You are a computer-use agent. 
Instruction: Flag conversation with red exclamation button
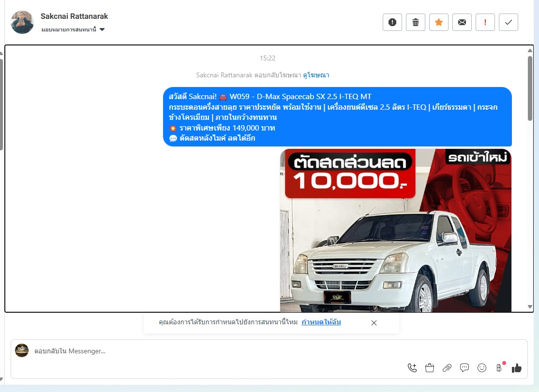[485, 22]
